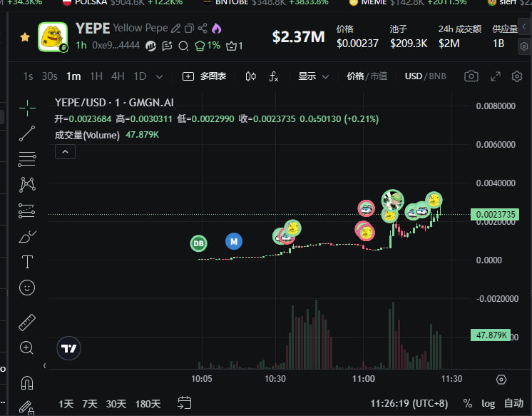
Task: Open the chart settings gear
Action: 517,76
